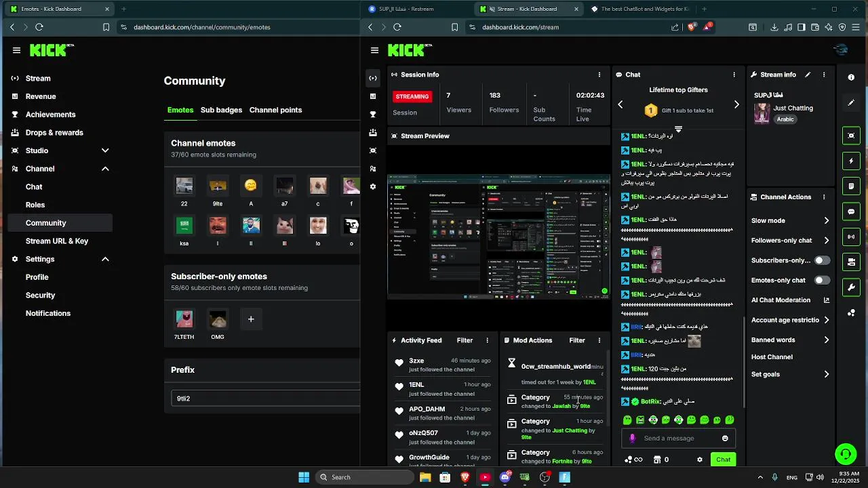Screen dimensions: 868x488
Task: Open the Stream icon in the collapsed sidebar
Action: (x=373, y=78)
